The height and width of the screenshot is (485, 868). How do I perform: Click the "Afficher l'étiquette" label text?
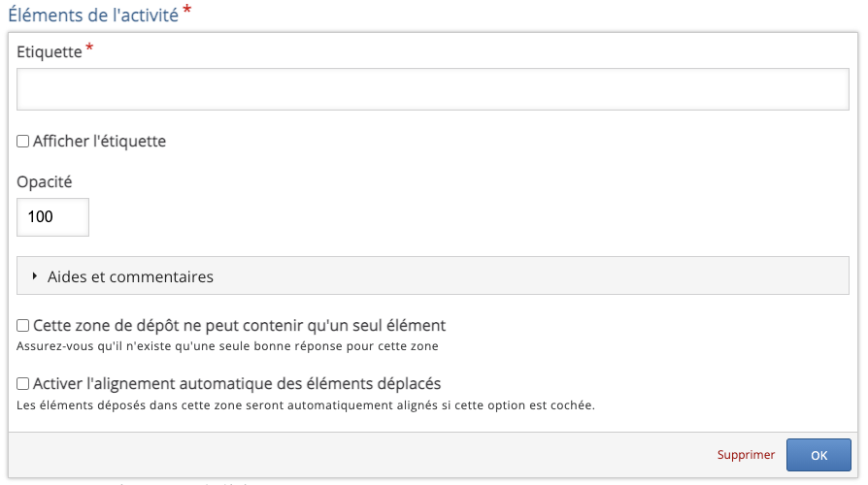click(99, 142)
